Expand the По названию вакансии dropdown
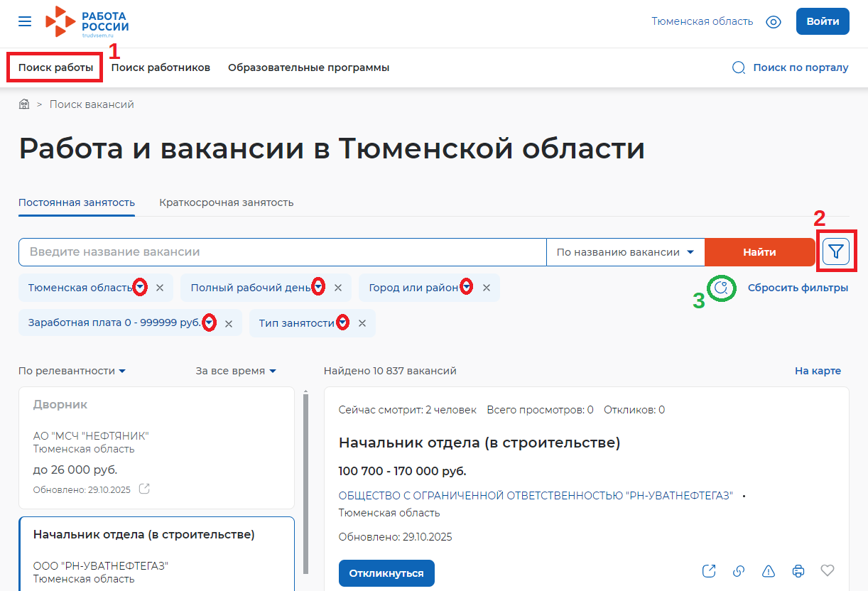 click(625, 252)
